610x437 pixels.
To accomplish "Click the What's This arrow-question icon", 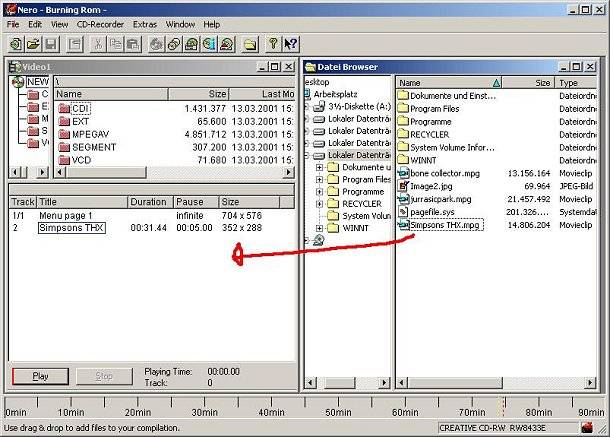I will tap(291, 44).
